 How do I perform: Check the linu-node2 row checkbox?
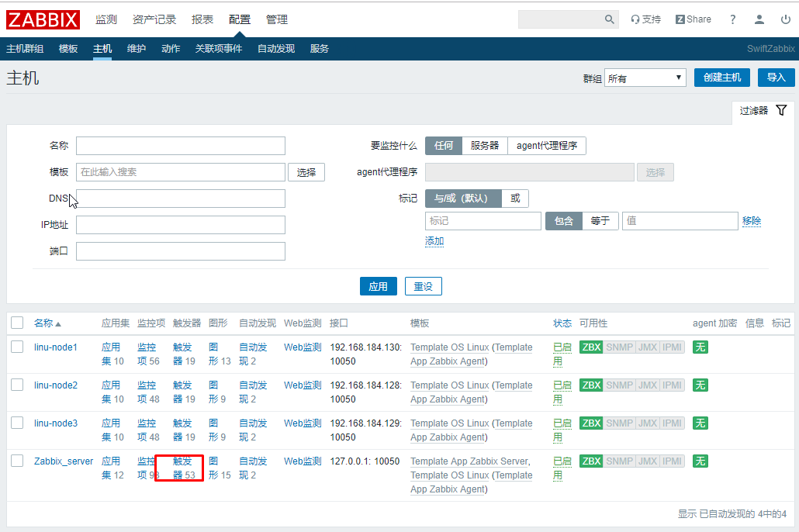[17, 385]
